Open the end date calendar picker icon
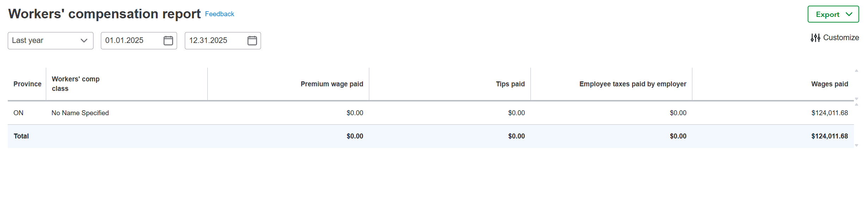This screenshot has height=223, width=868. (252, 41)
